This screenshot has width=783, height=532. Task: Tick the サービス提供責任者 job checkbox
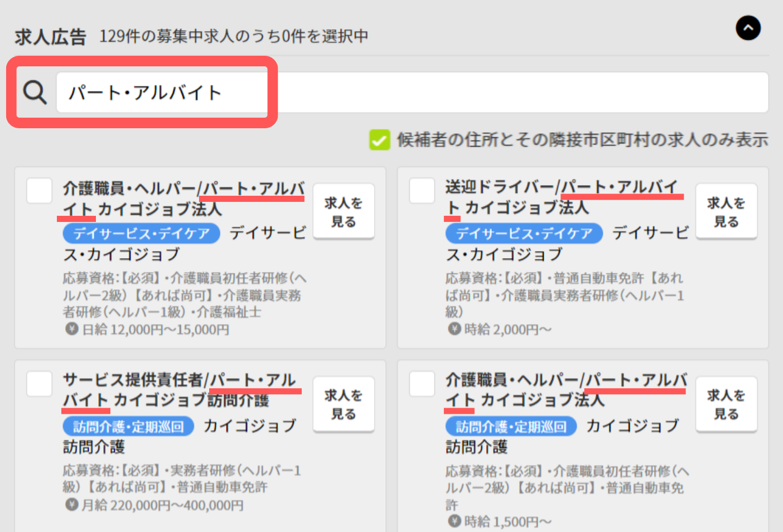tap(40, 384)
